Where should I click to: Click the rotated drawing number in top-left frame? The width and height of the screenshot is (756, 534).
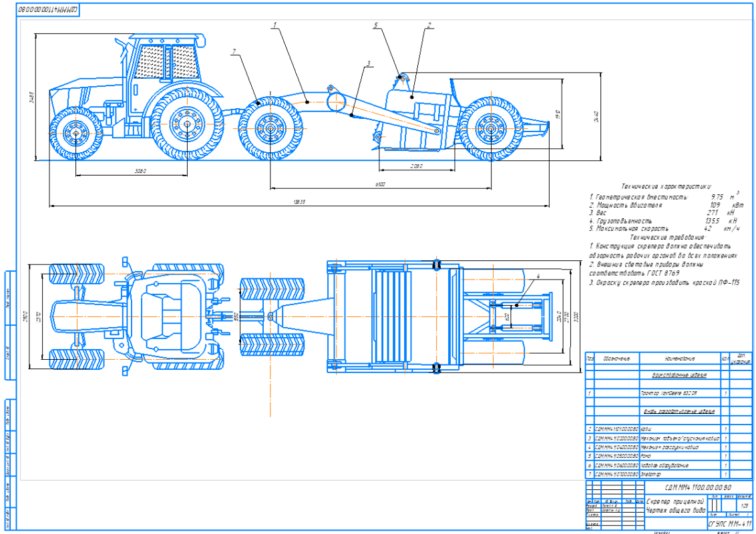47,9
